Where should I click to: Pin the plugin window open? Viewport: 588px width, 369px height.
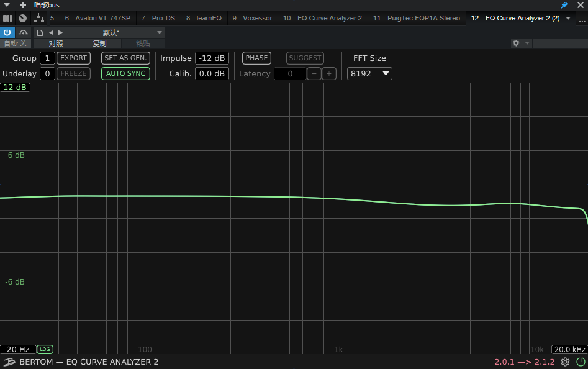click(564, 5)
